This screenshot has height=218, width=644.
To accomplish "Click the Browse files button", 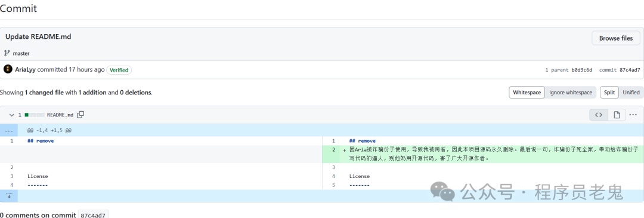I will 615,38.
